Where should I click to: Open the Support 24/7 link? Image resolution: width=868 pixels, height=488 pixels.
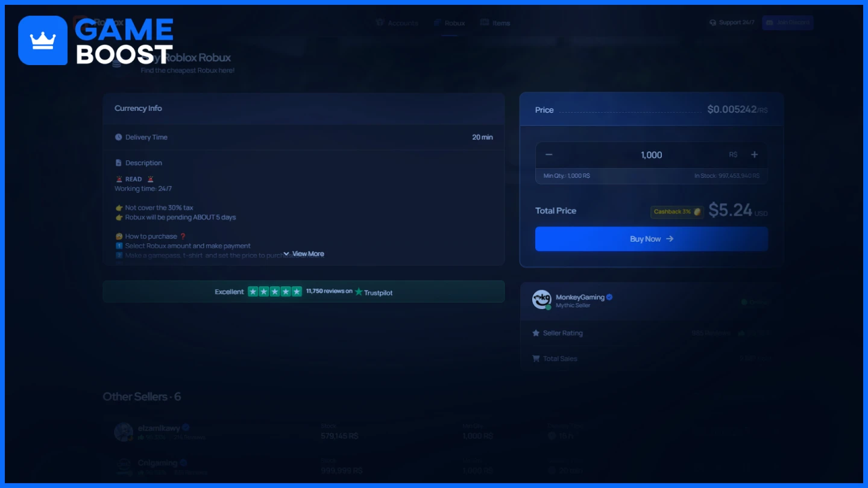tap(732, 23)
